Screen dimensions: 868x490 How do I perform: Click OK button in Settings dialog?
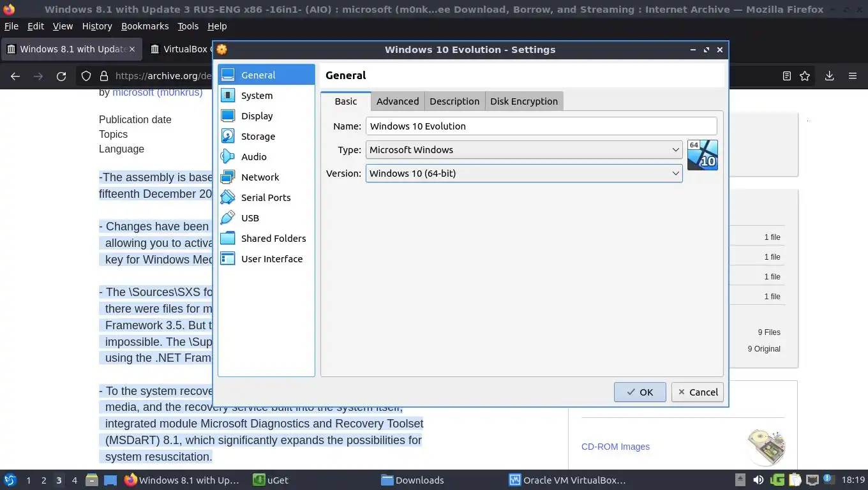click(x=640, y=392)
